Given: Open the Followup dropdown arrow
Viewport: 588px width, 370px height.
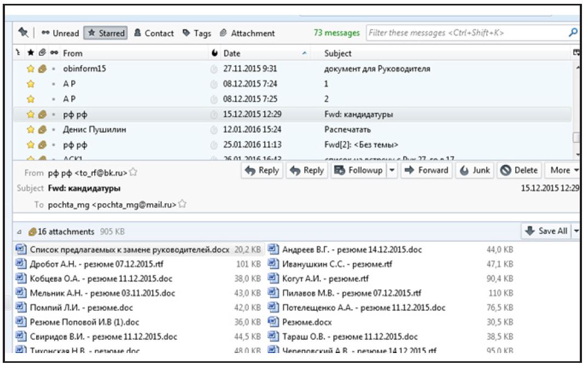Looking at the screenshot, I should click(x=392, y=170).
